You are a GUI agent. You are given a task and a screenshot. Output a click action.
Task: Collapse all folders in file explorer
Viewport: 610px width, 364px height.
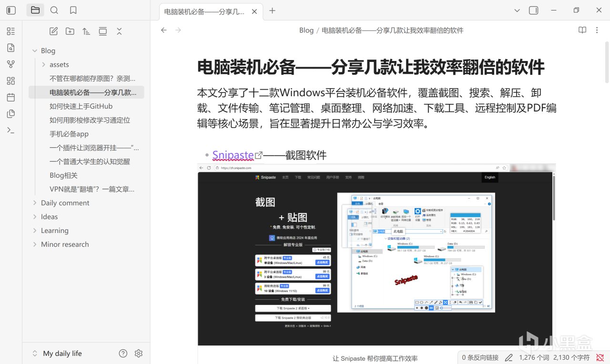(119, 31)
